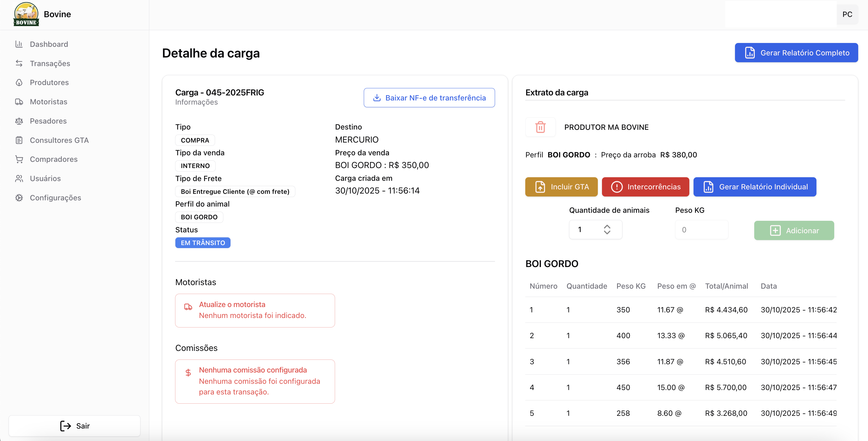The width and height of the screenshot is (868, 441).
Task: Click the Sair logout icon
Action: click(x=65, y=426)
